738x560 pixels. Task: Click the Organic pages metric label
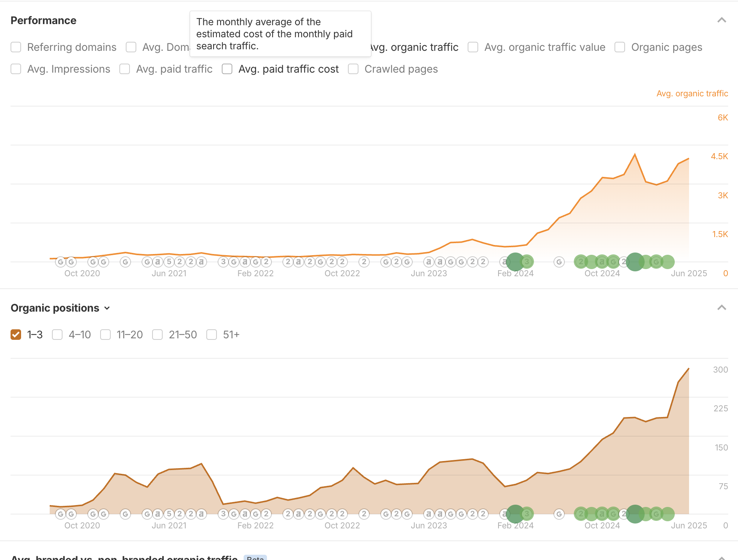tap(666, 47)
